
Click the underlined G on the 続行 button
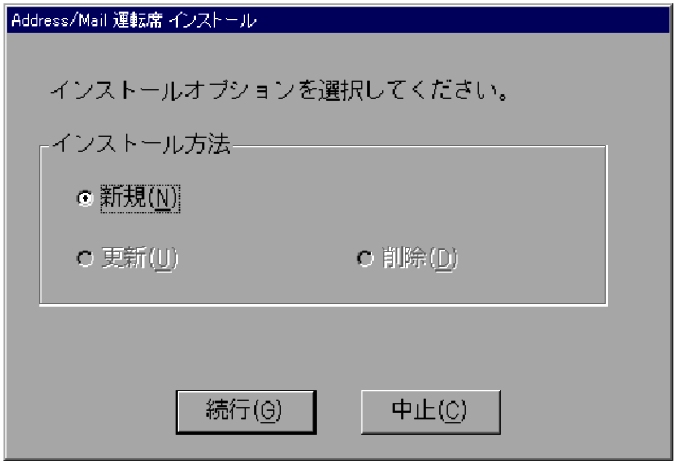click(x=267, y=410)
